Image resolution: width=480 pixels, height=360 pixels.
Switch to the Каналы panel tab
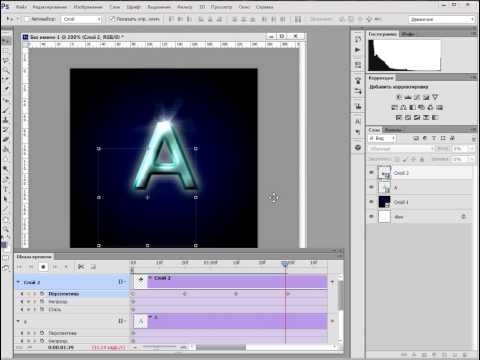pyautogui.click(x=393, y=129)
